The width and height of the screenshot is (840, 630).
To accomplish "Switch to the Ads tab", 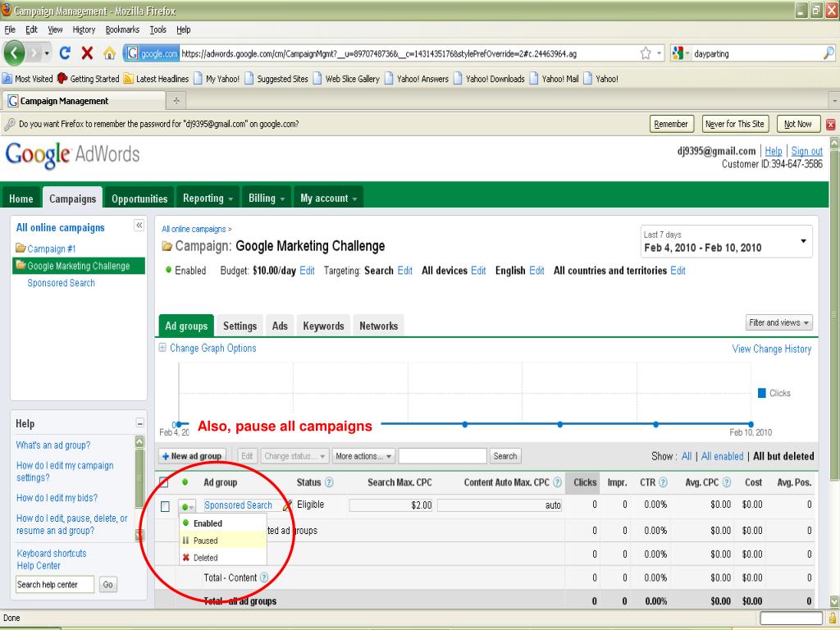I will [x=280, y=326].
